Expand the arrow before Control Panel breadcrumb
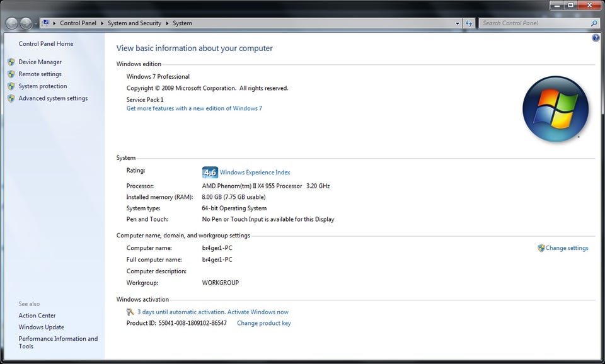605x364 pixels. 54,23
